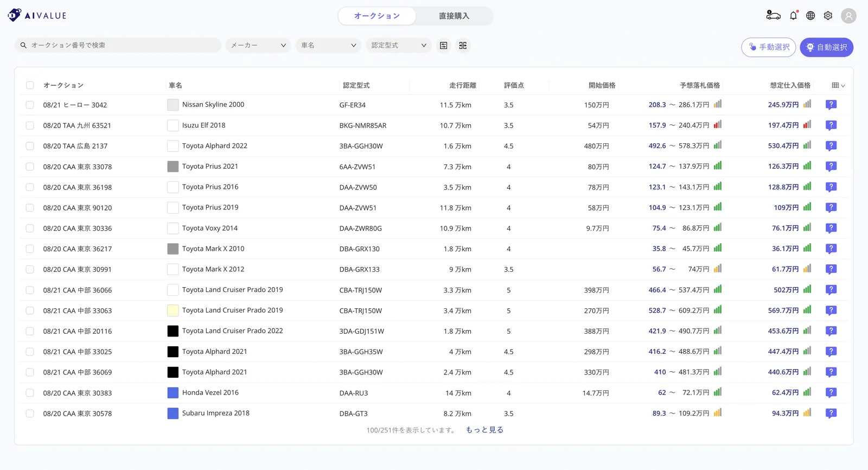Click the blue color swatch for Subaru Impreza
The width and height of the screenshot is (868, 470).
coord(173,414)
